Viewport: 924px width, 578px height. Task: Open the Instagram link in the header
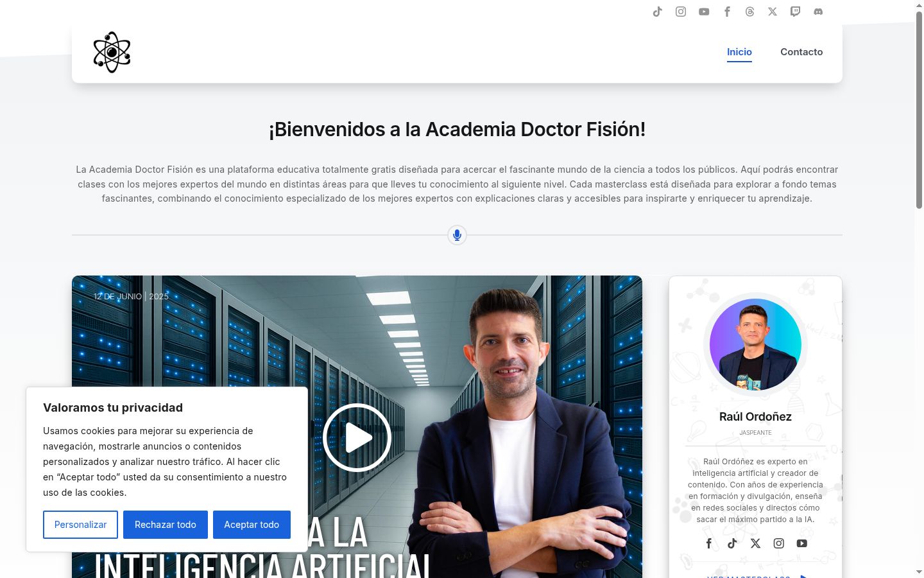pos(681,12)
